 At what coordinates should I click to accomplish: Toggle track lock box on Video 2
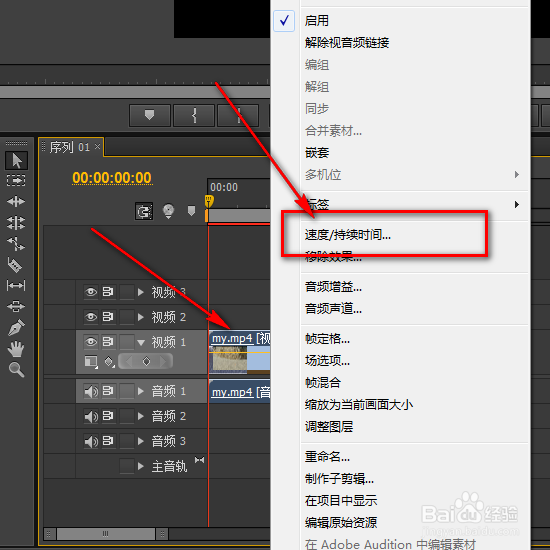127,317
